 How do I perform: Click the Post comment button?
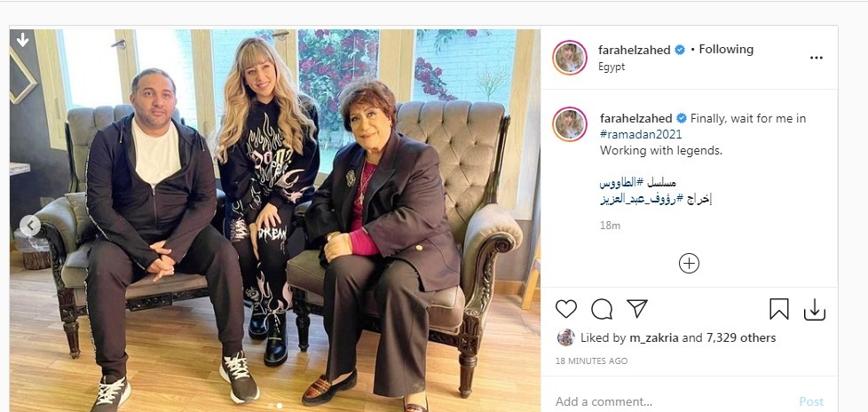coord(811,401)
